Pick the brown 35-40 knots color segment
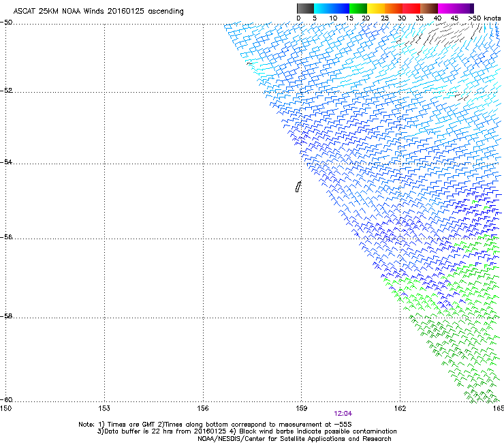This screenshot has width=504, height=443. (x=429, y=8)
